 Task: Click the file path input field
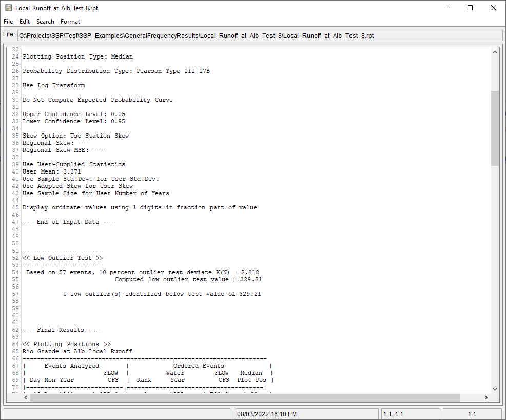pyautogui.click(x=260, y=36)
